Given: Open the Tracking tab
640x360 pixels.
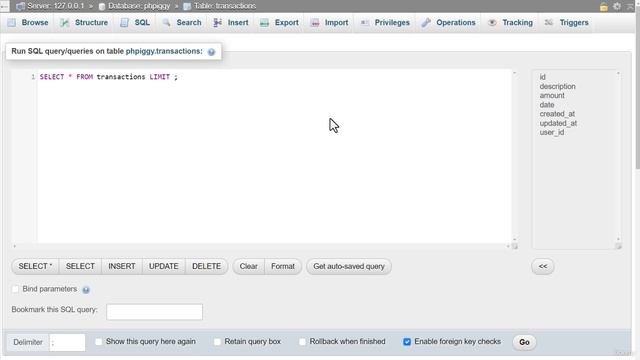Looking at the screenshot, I should (x=511, y=23).
